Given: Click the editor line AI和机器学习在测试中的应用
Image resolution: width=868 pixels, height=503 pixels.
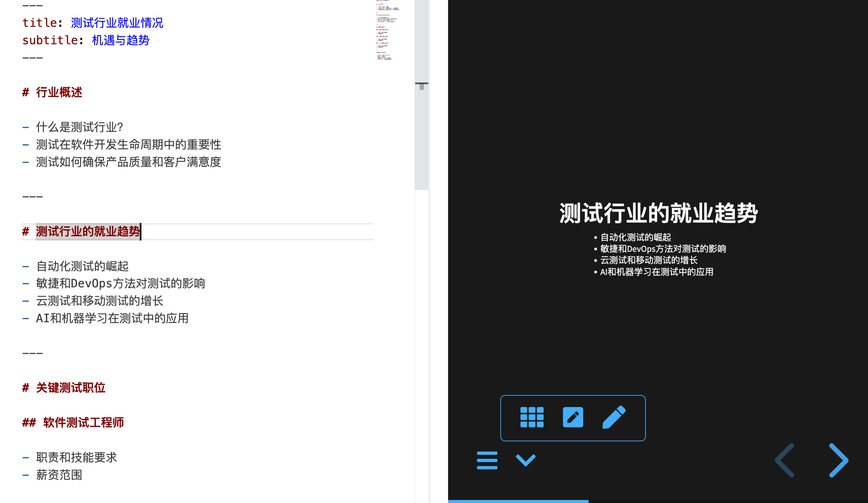Looking at the screenshot, I should (x=112, y=318).
